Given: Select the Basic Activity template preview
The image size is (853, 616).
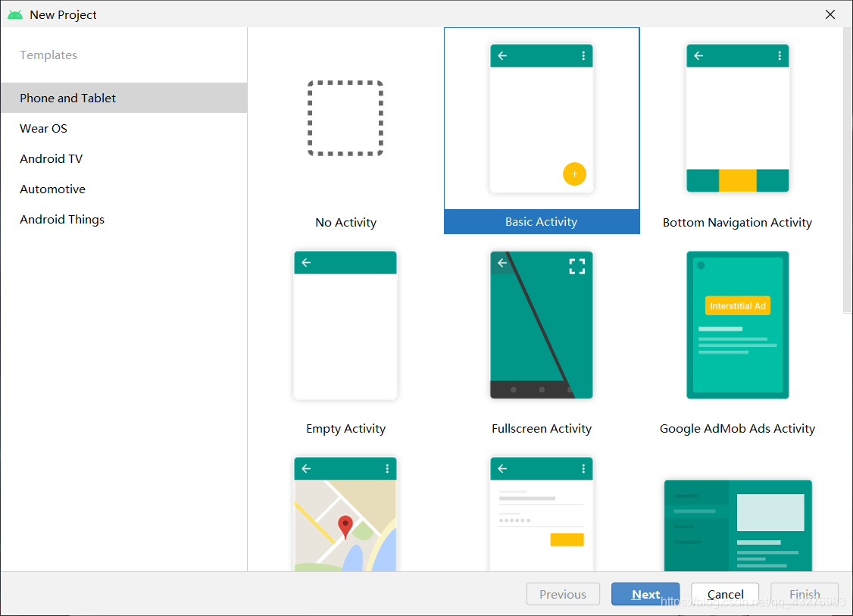Looking at the screenshot, I should (542, 118).
